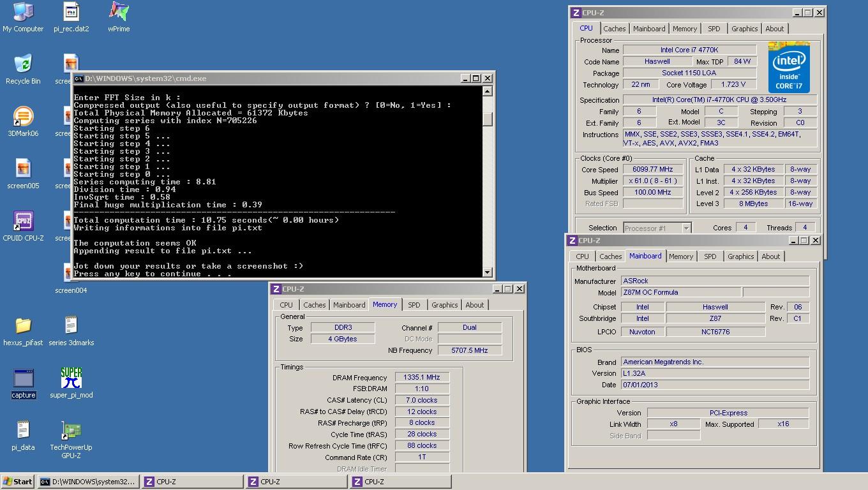
Task: Click the Core Speed 6099.77 MHz field
Action: (x=652, y=169)
